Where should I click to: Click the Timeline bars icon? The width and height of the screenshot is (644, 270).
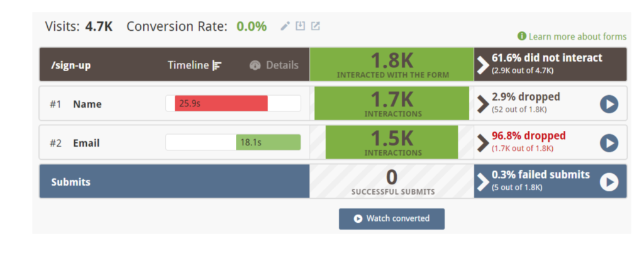coord(217,65)
